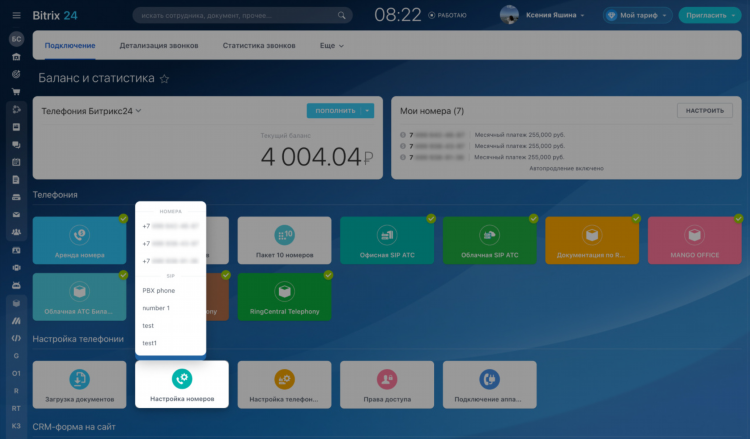Expand the Еще menu in tab bar
The height and width of the screenshot is (439, 750).
(331, 45)
